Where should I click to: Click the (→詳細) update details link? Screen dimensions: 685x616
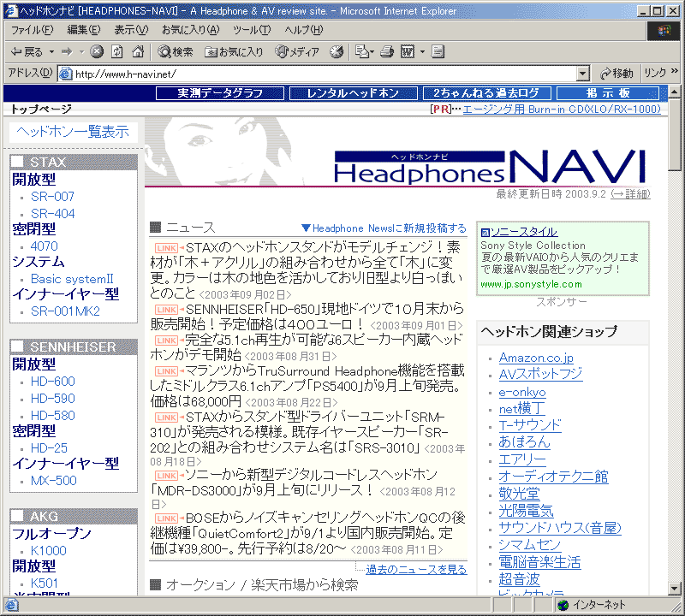click(630, 194)
